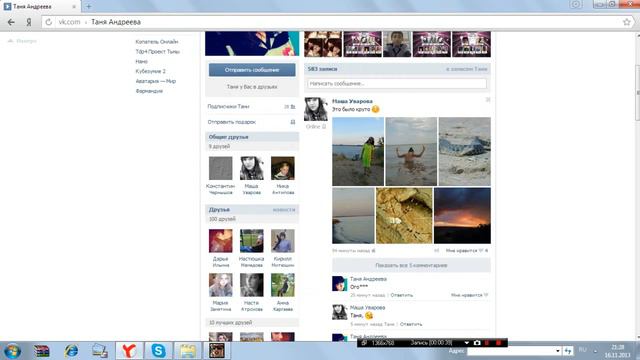Open Ника Антипова's avatar in common friends
Image resolution: width=640 pixels, height=360 pixels.
pos(282,168)
